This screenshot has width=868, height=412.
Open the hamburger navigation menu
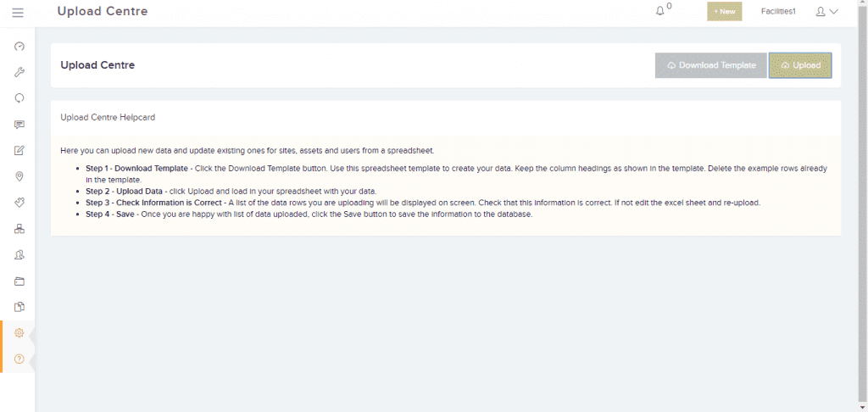point(19,12)
